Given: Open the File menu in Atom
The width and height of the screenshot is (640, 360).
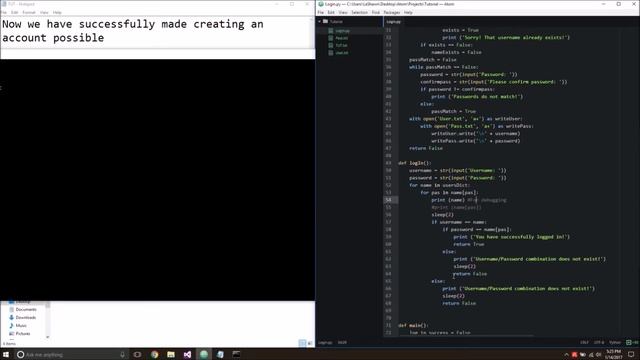Looking at the screenshot, I should pos(320,13).
